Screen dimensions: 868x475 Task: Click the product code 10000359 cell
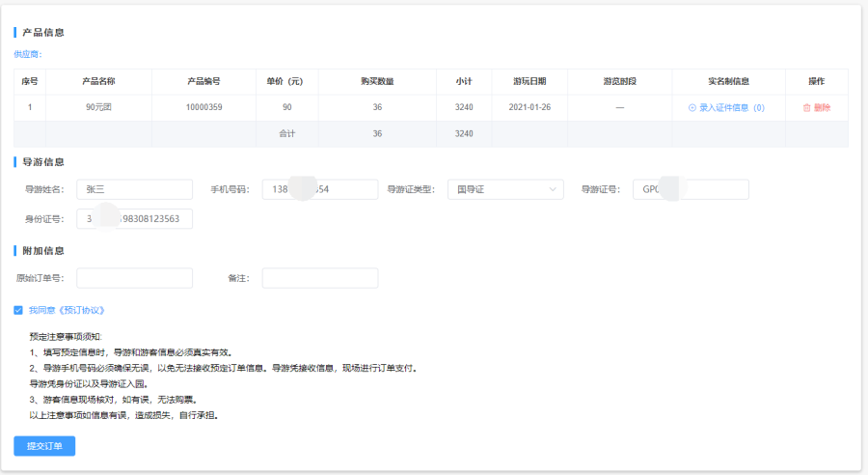point(203,107)
